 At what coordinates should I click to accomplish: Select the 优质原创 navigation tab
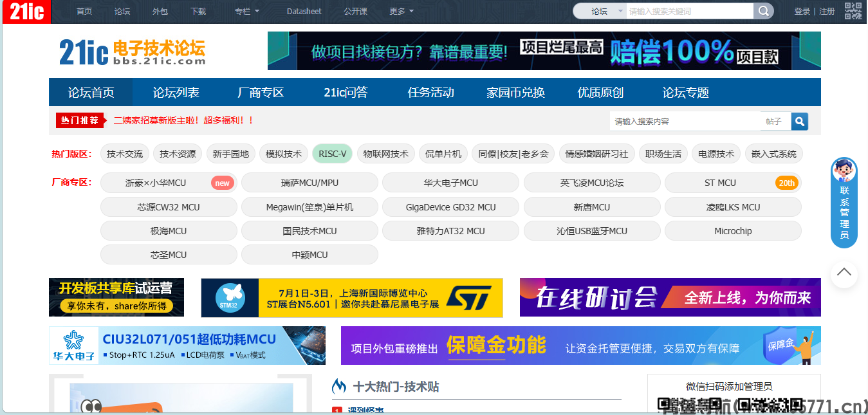coord(600,92)
